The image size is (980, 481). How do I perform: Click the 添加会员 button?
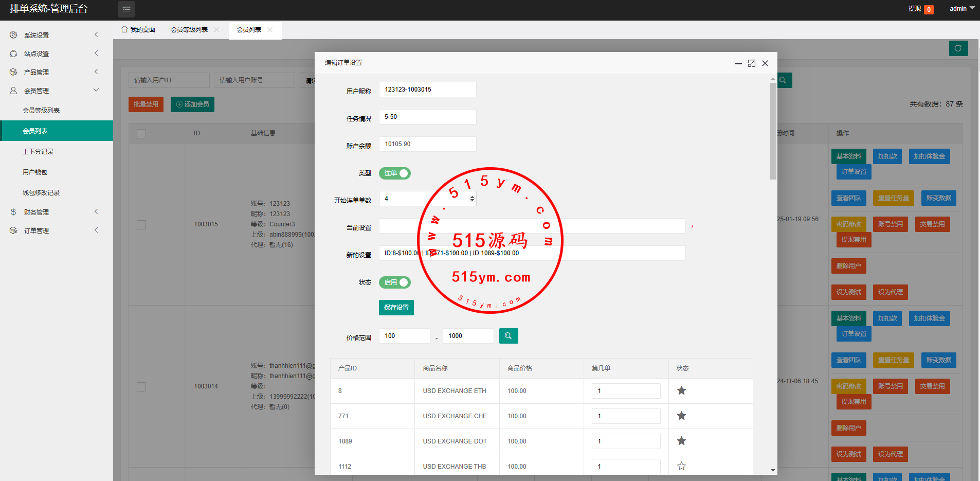click(192, 104)
